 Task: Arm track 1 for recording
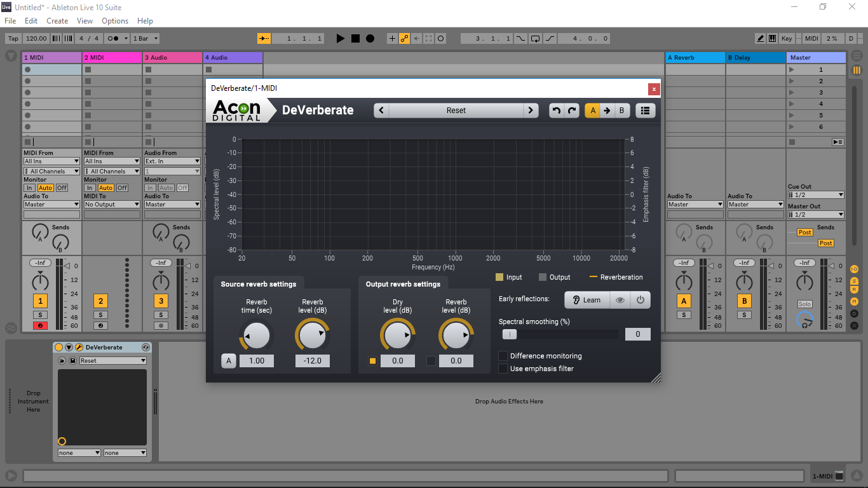coord(40,326)
